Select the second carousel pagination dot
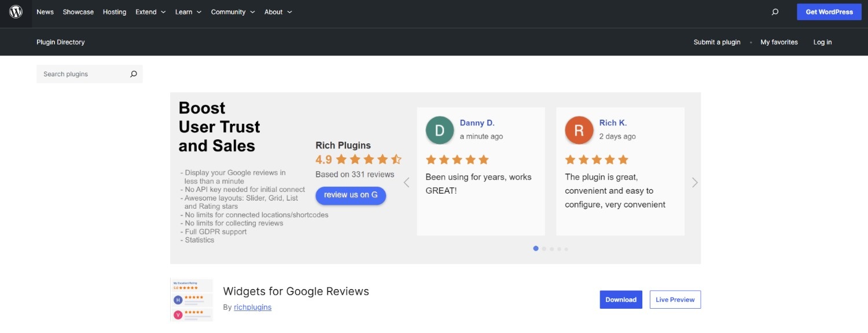 click(544, 249)
